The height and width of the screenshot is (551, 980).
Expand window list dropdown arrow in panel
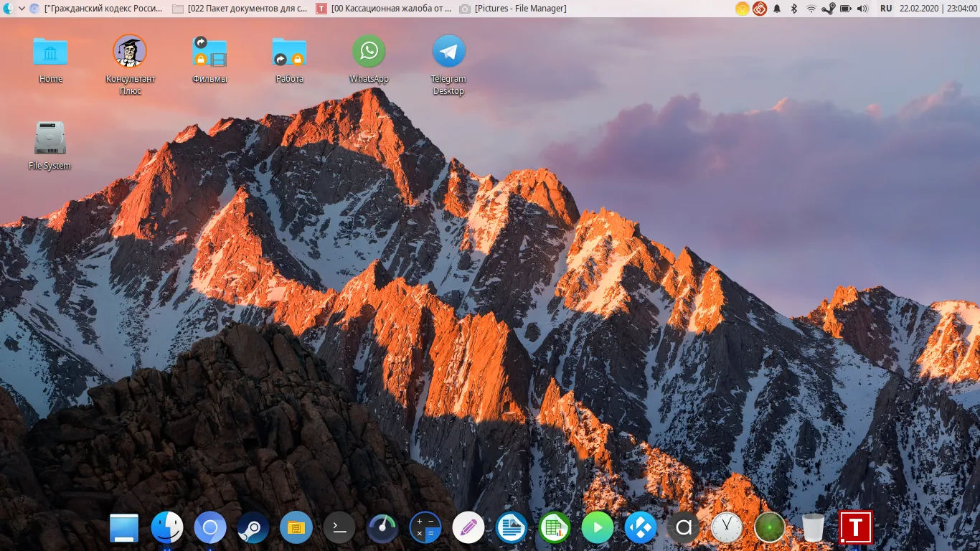point(22,9)
